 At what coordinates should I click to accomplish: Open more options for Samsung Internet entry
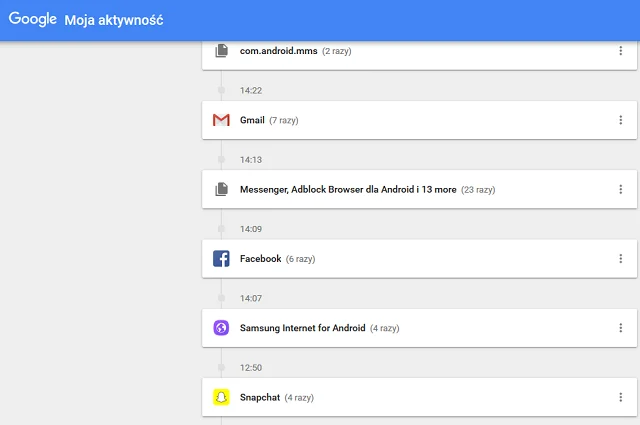tap(620, 328)
